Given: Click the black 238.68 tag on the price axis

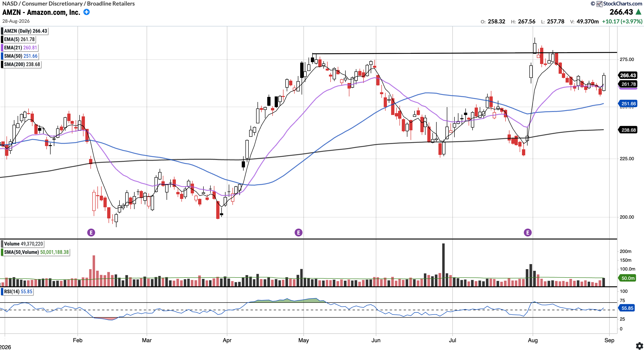Looking at the screenshot, I should coord(628,130).
